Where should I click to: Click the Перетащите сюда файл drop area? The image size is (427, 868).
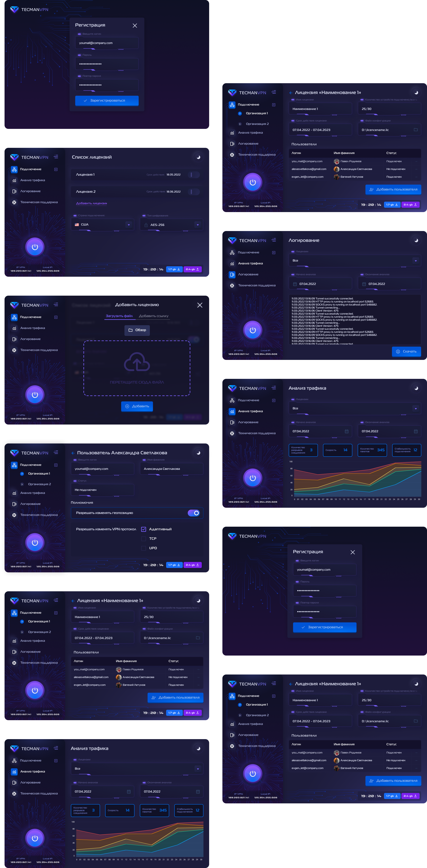pos(137,382)
